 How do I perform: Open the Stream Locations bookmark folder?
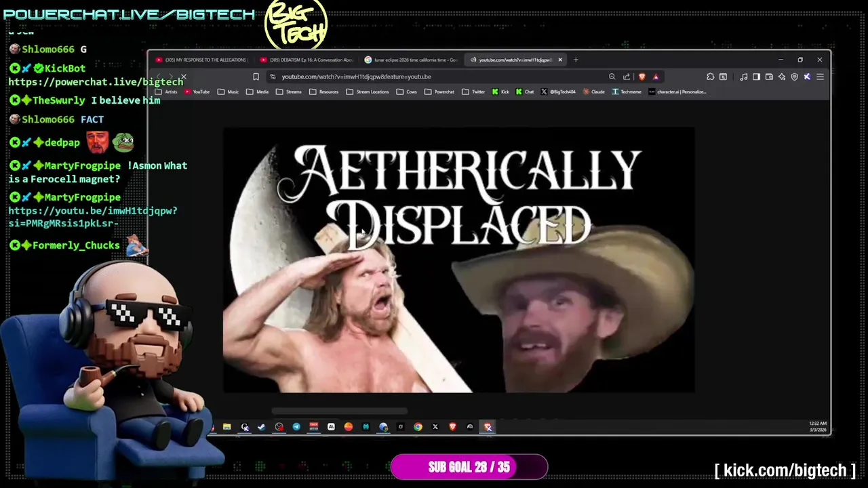point(368,91)
